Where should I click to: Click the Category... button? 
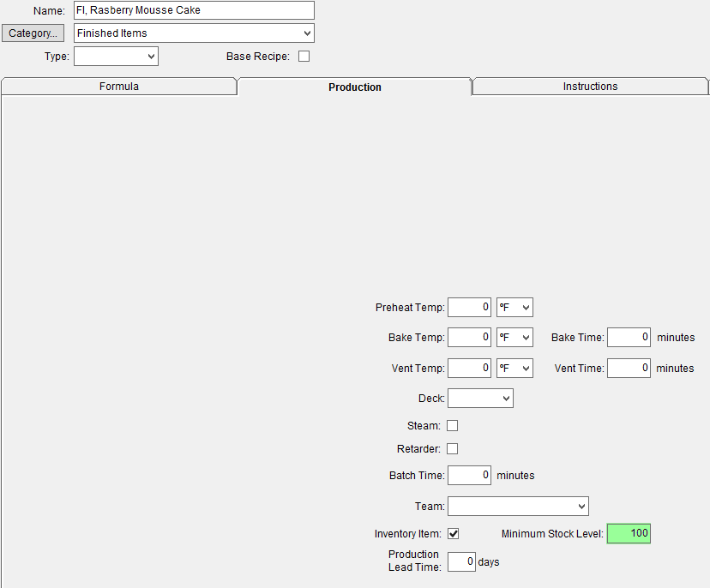pos(33,33)
